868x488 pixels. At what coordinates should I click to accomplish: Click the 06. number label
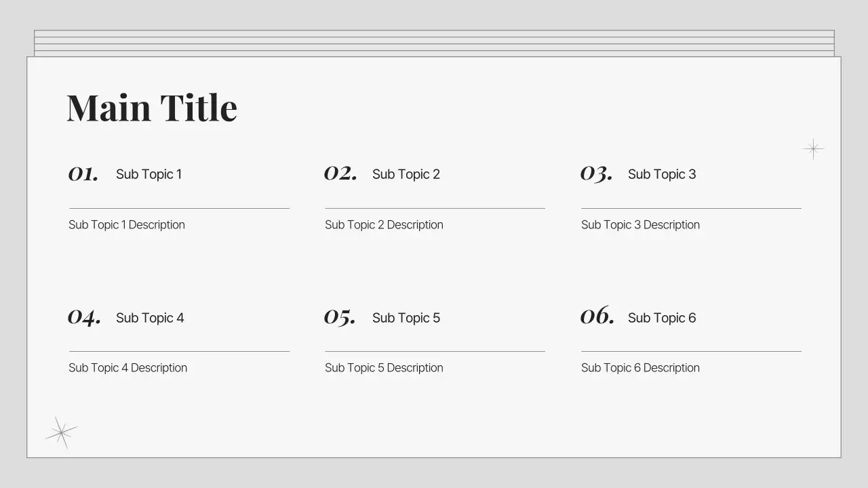(x=597, y=317)
